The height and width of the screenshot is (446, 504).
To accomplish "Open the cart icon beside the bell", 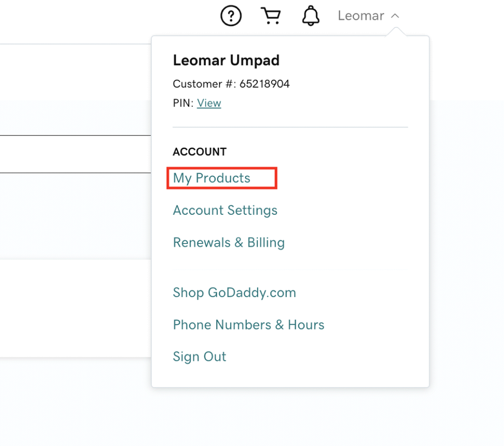I will pos(270,15).
